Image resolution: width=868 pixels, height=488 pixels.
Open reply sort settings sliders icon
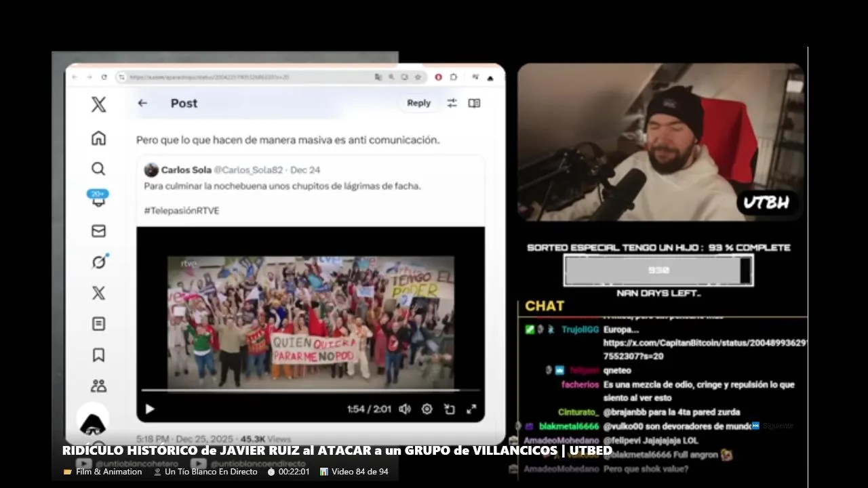click(452, 103)
